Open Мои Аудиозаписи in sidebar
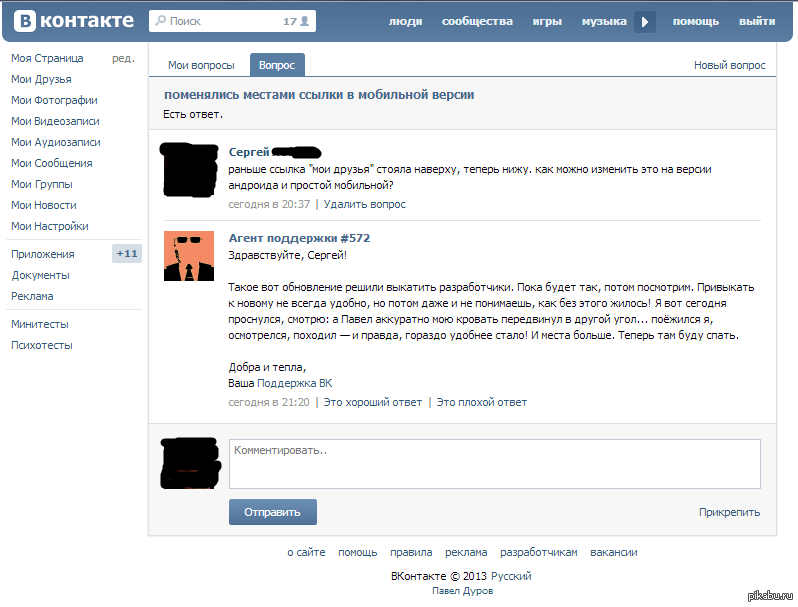 coord(56,142)
